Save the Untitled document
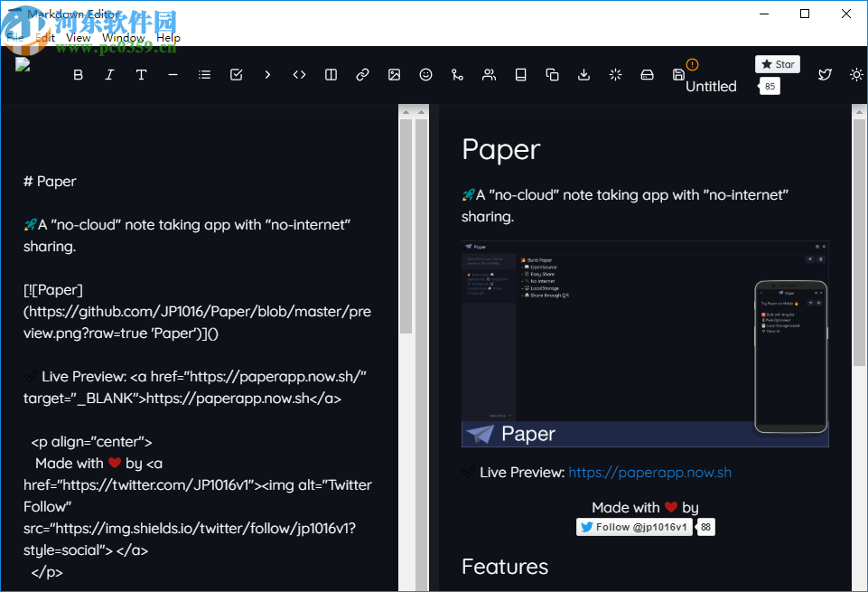Screen dimensions: 868x592 click(678, 74)
